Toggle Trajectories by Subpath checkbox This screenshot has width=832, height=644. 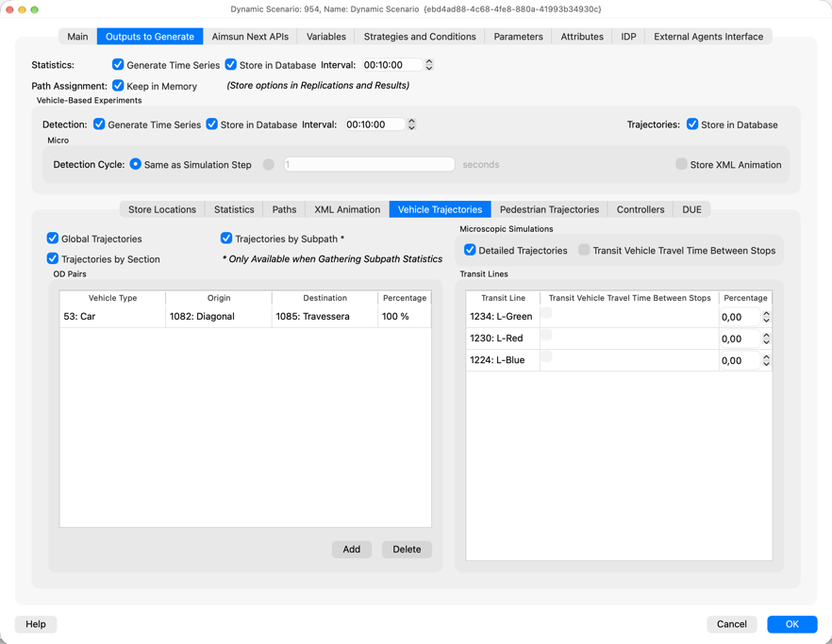click(226, 239)
